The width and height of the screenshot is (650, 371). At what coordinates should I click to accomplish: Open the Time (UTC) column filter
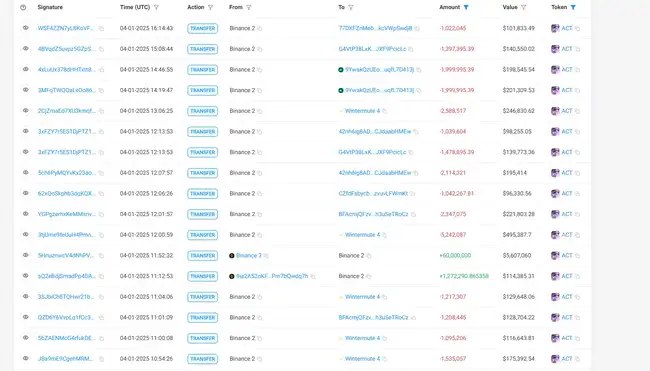click(x=156, y=7)
